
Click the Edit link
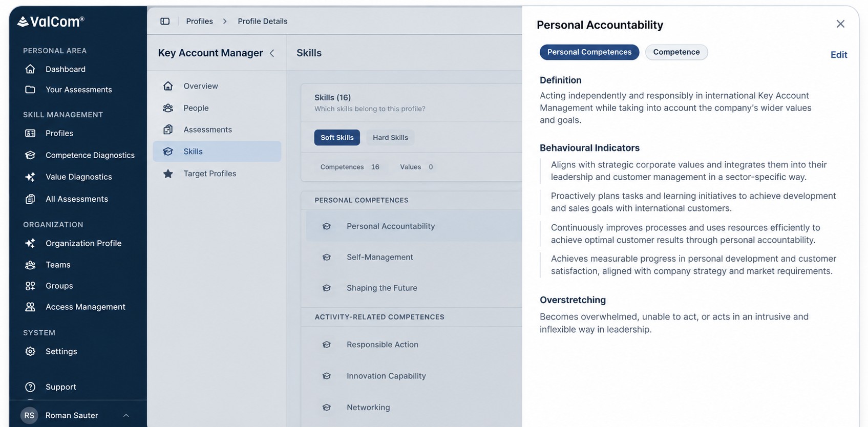(839, 55)
